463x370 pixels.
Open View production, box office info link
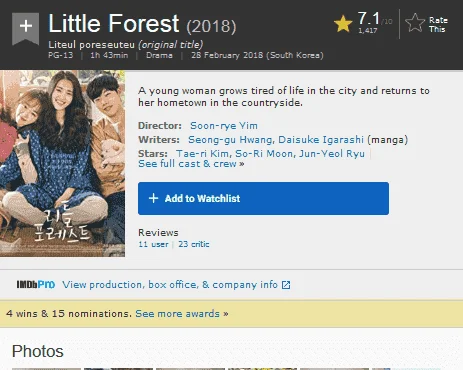pyautogui.click(x=170, y=285)
